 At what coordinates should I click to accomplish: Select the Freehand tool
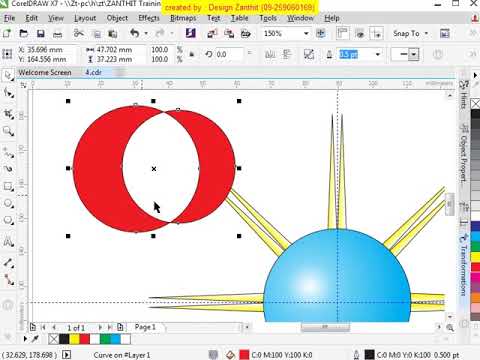[8, 153]
